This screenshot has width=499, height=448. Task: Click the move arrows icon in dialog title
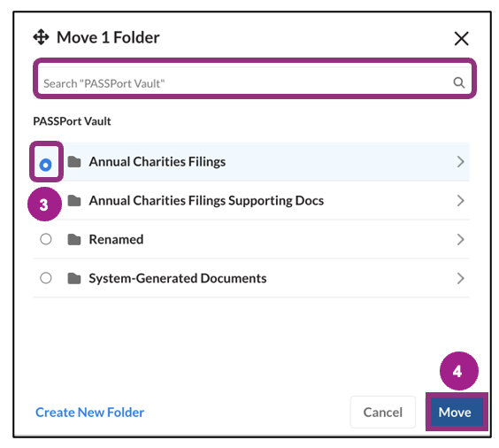[x=41, y=37]
